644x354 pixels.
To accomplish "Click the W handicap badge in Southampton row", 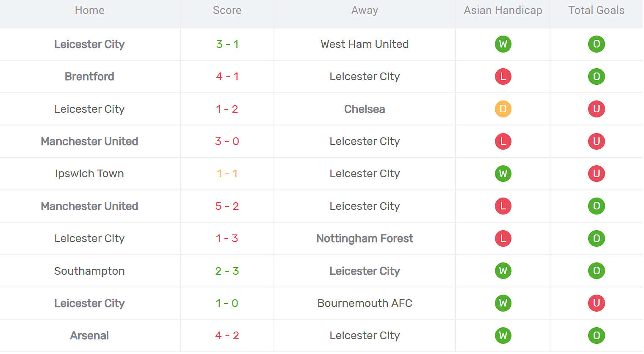I will coord(503,271).
